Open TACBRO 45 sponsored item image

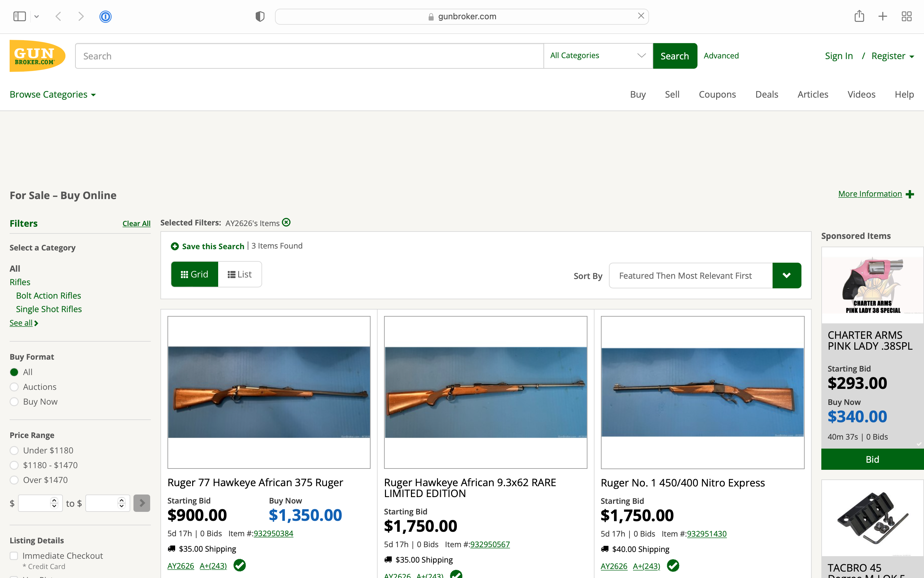click(x=872, y=518)
